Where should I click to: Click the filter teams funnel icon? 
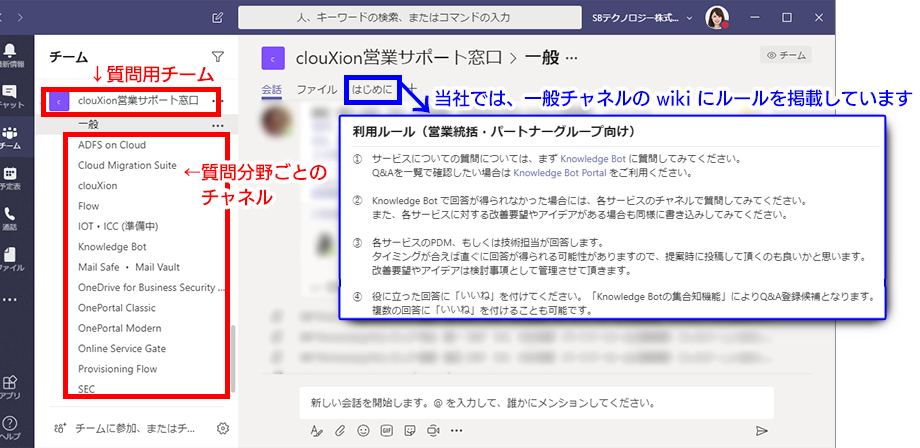(x=218, y=57)
